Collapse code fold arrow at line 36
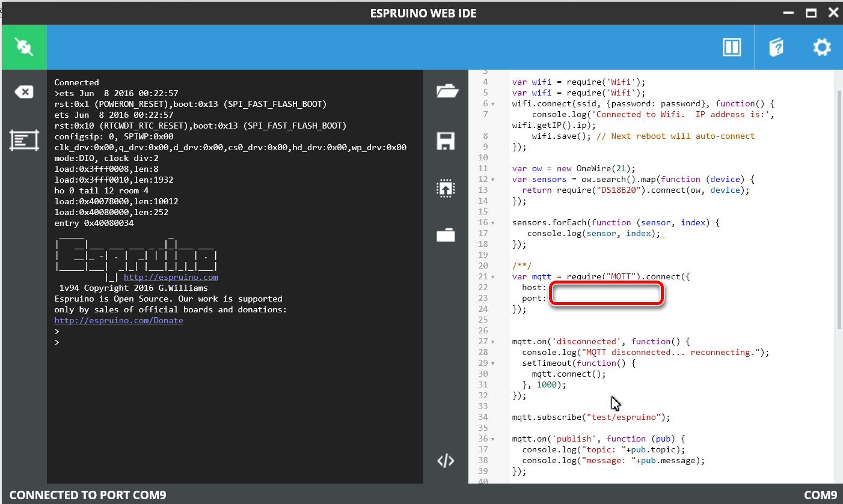Screen dimensions: 843x504 tap(493, 439)
